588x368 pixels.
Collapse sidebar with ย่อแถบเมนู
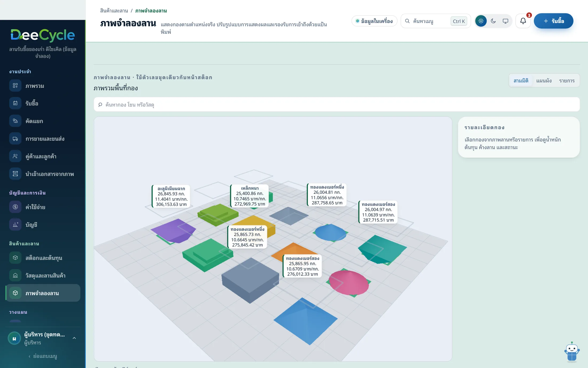[43, 356]
